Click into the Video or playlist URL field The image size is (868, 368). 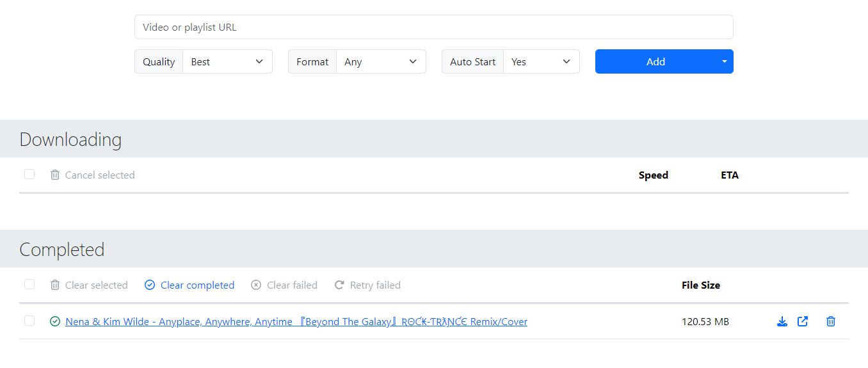tap(433, 27)
